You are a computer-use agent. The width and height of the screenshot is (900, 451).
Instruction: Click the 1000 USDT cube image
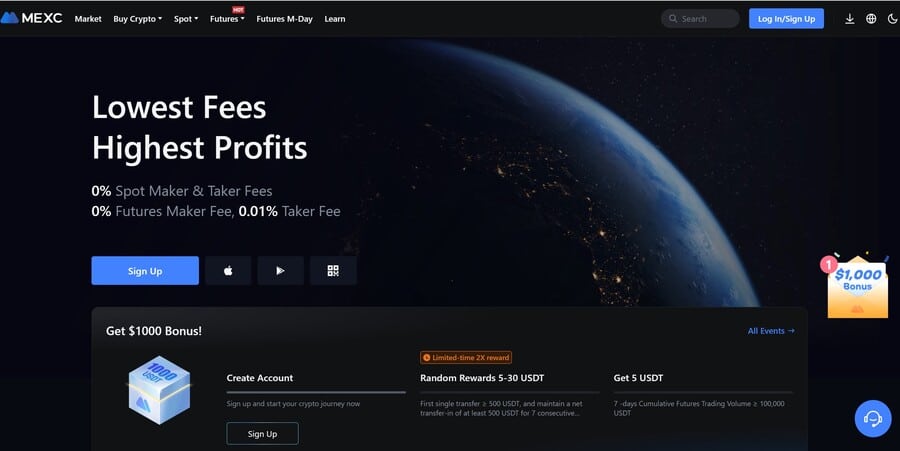pyautogui.click(x=159, y=390)
